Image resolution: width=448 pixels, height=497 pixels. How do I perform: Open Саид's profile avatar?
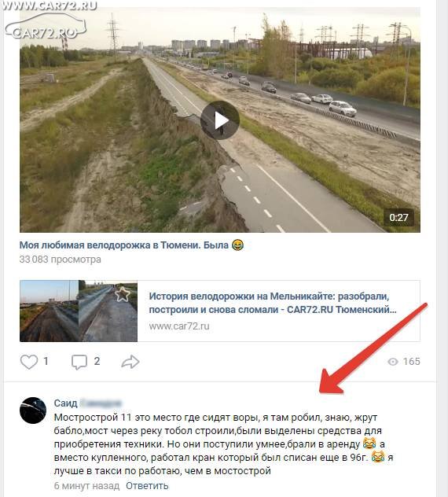pyautogui.click(x=33, y=410)
